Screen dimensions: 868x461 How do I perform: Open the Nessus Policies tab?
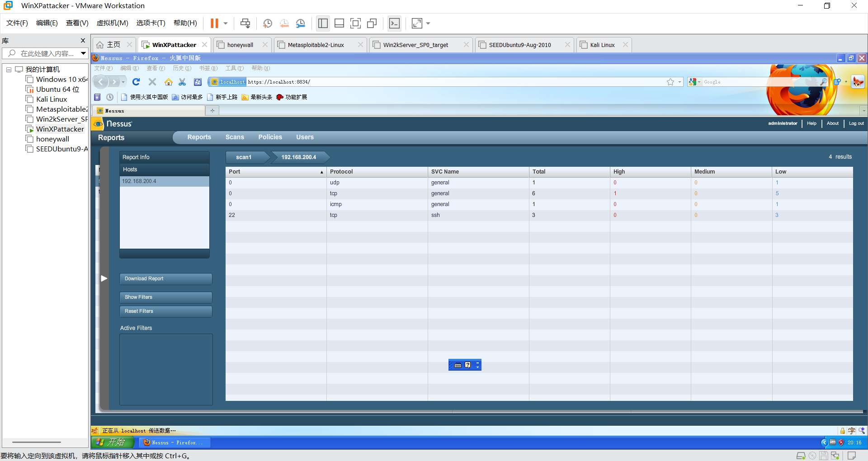pos(270,137)
